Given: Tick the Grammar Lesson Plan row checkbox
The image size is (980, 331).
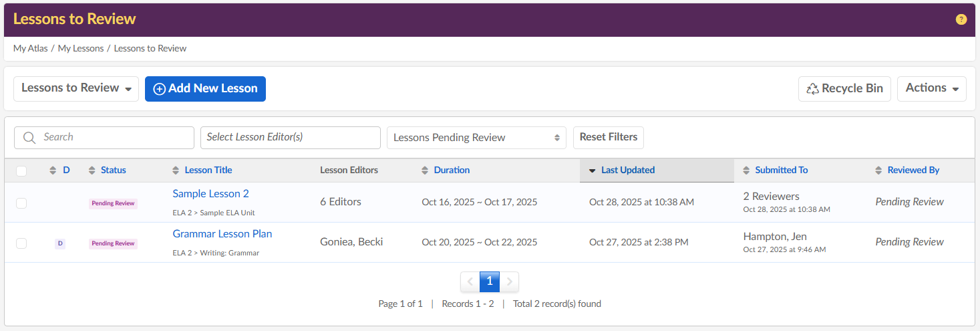Looking at the screenshot, I should [21, 243].
